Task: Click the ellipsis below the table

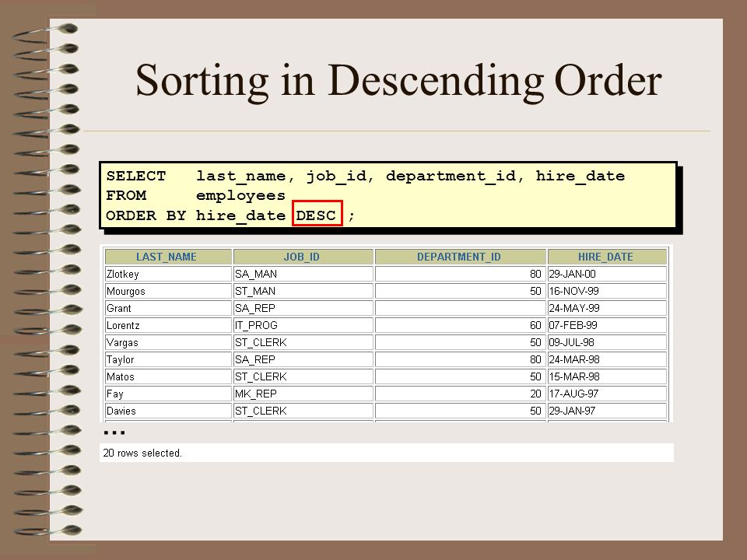Action: tap(114, 432)
